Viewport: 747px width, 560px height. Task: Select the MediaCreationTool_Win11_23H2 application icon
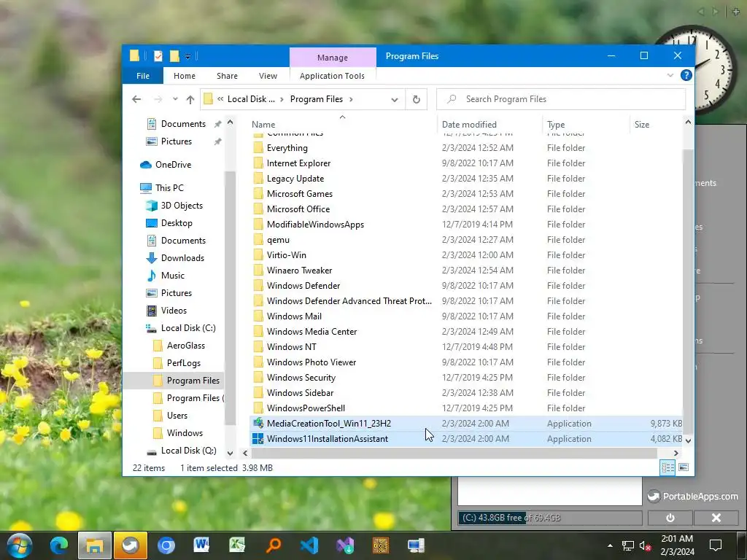pos(258,423)
